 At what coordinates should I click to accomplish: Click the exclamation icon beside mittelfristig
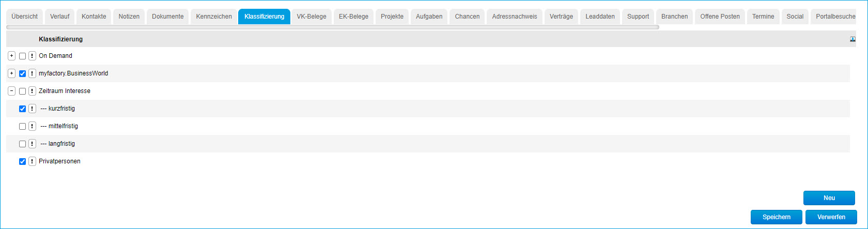tap(32, 126)
